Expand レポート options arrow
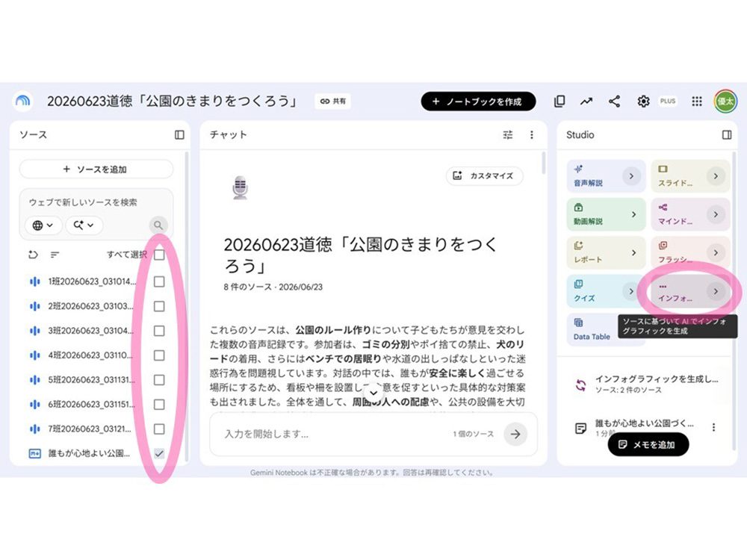 (633, 252)
